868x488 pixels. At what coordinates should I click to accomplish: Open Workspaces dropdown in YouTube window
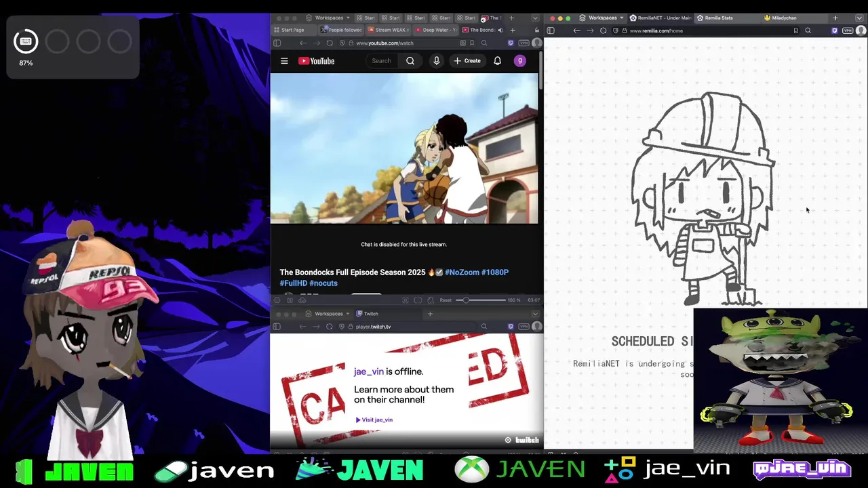point(328,18)
